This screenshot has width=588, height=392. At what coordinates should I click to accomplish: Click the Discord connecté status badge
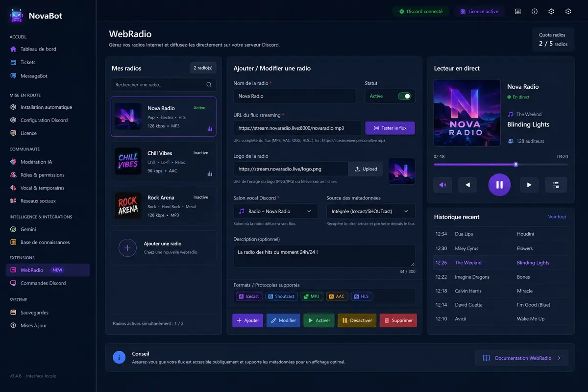[x=420, y=11]
